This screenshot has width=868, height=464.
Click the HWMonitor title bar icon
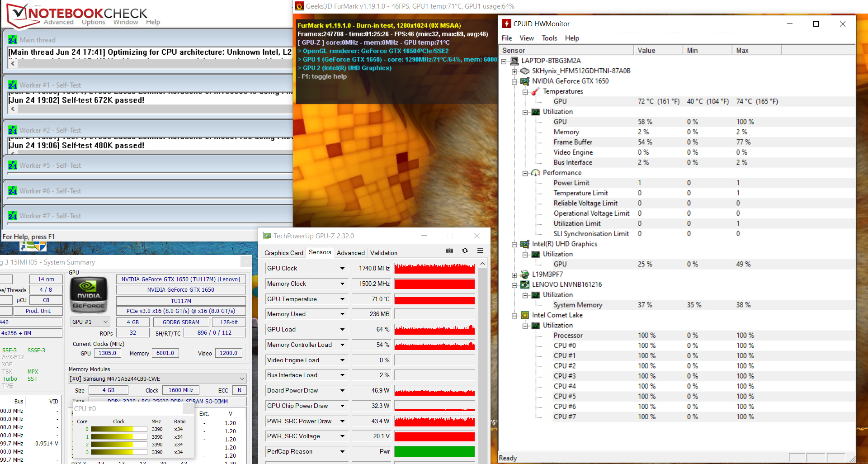507,24
